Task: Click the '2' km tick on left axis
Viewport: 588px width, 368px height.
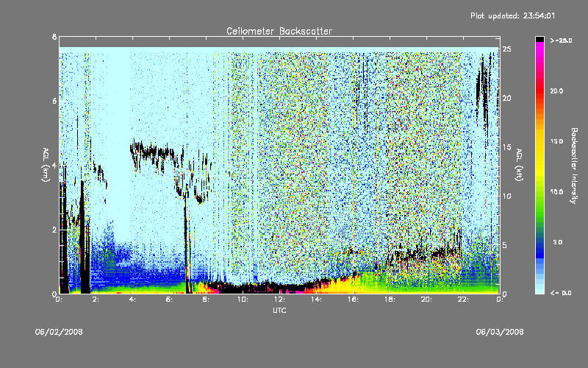Action: [54, 230]
